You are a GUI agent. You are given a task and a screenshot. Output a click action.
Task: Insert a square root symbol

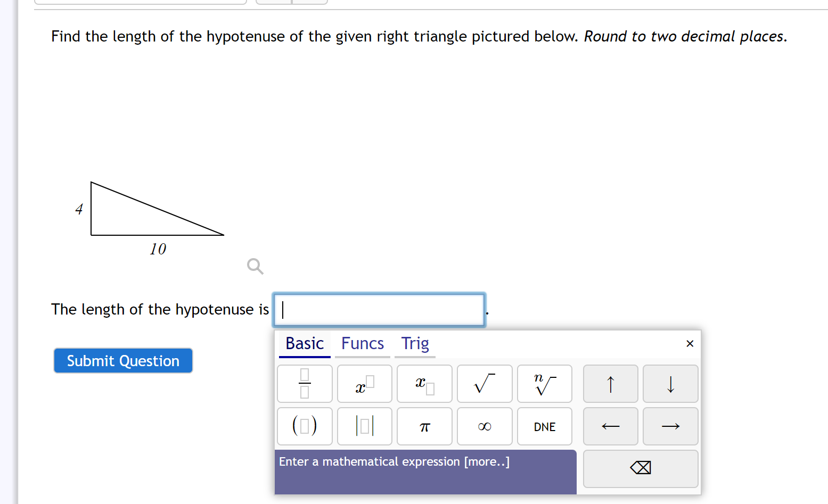(485, 384)
